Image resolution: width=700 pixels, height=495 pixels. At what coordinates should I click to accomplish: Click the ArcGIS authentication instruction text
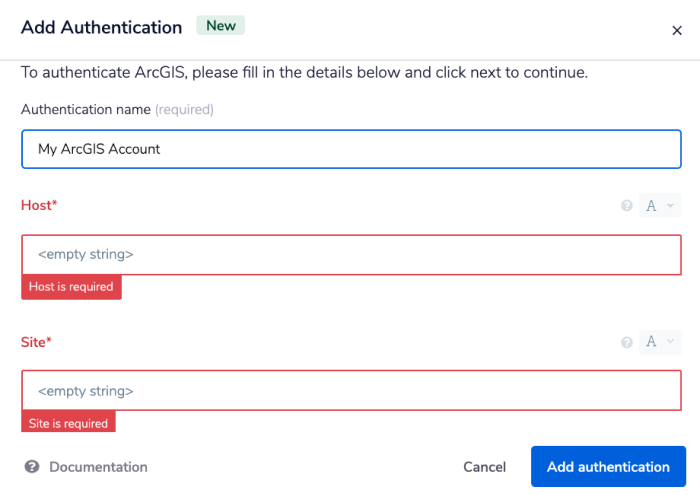point(304,73)
